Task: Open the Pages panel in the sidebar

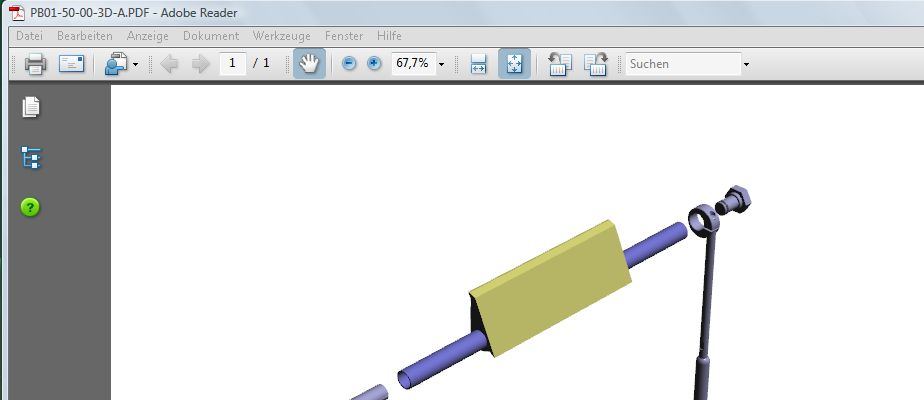Action: 31,107
